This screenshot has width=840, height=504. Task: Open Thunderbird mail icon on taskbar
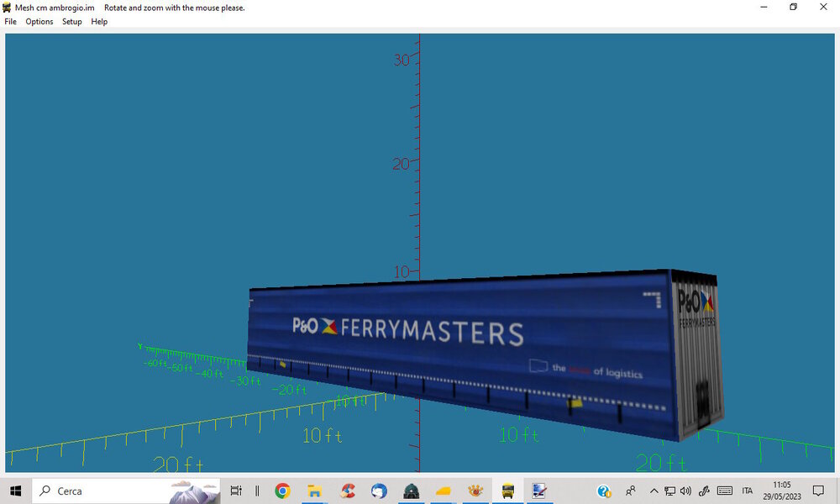pos(380,491)
